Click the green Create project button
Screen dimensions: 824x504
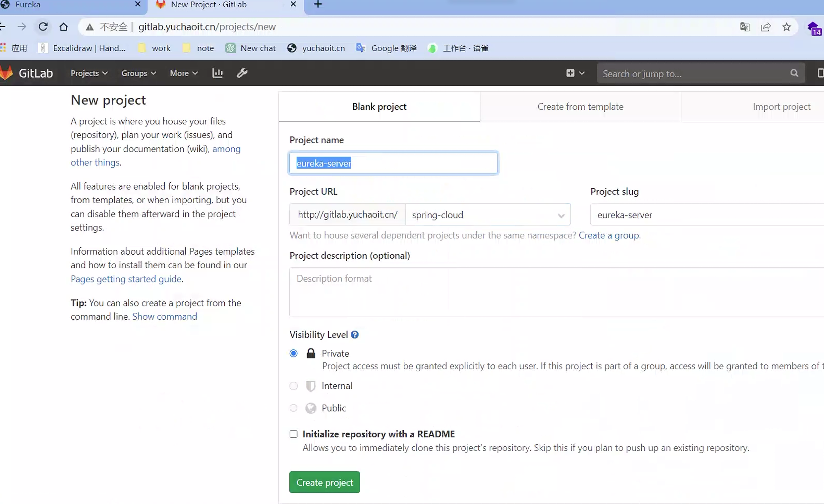click(324, 482)
